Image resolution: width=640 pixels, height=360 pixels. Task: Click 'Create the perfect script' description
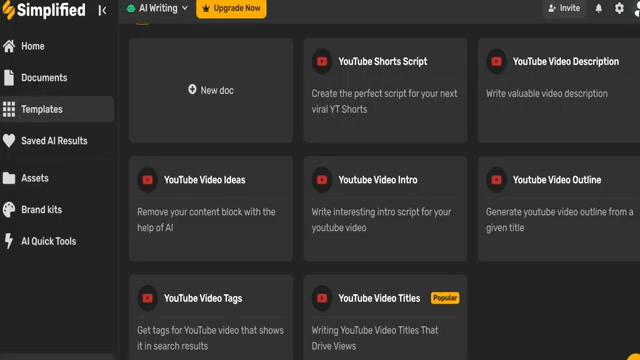pyautogui.click(x=384, y=101)
